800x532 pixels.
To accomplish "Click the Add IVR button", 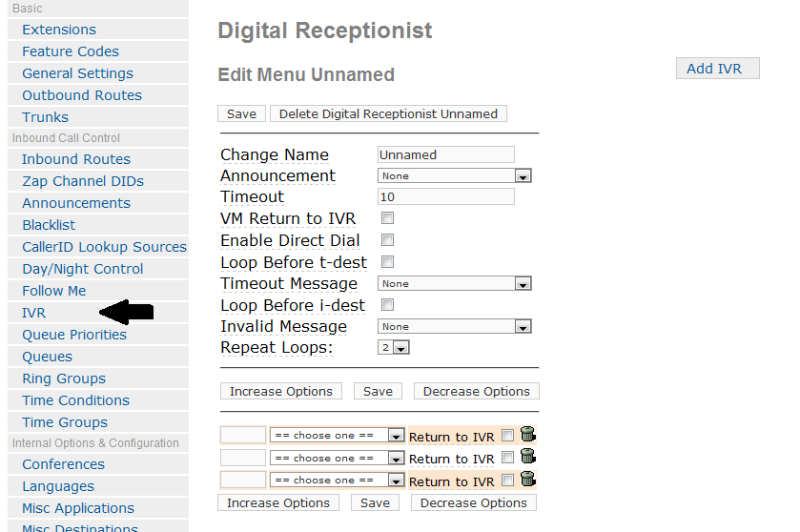I will click(x=717, y=69).
